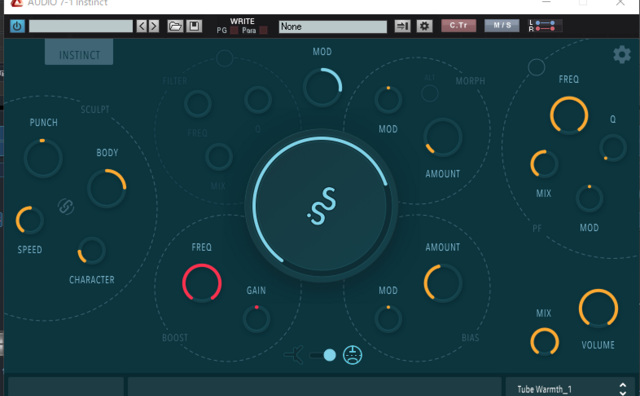This screenshot has height=396, width=640.
Task: Click the PF MIX knob
Action: tap(544, 164)
